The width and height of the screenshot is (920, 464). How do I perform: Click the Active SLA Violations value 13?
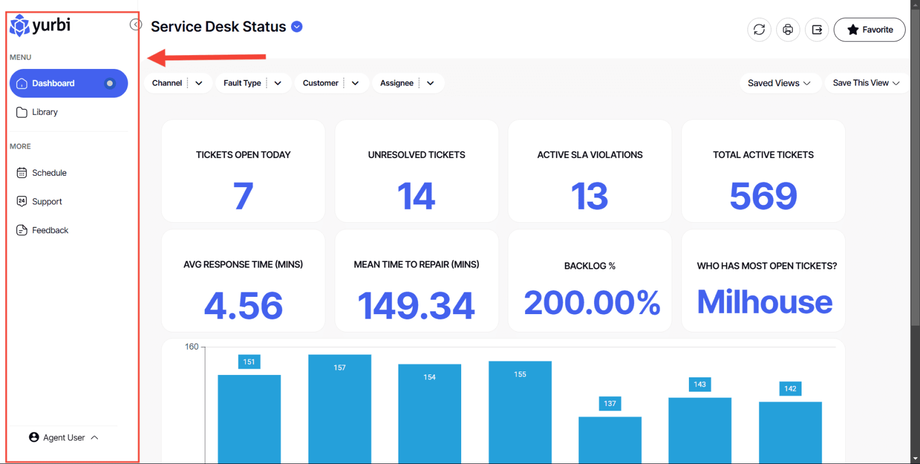coord(590,196)
